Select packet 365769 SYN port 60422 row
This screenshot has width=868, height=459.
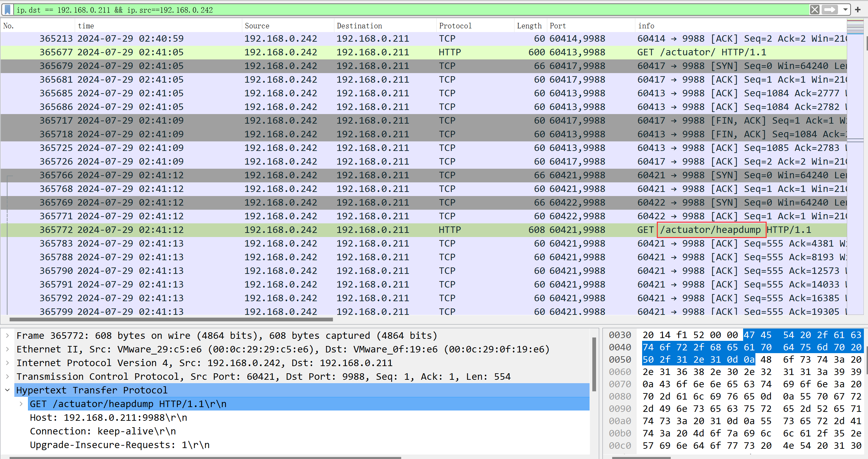pos(424,203)
